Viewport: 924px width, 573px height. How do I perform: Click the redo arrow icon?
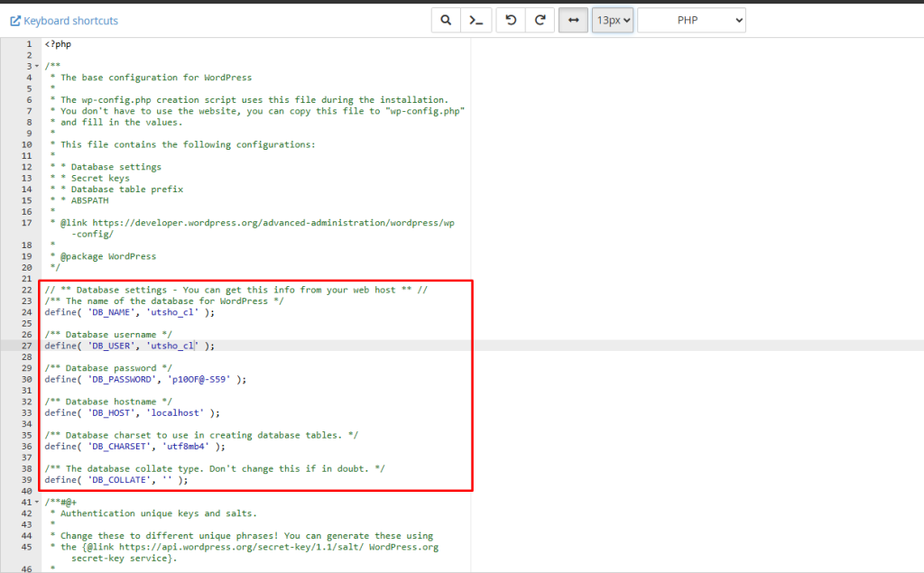(x=540, y=20)
